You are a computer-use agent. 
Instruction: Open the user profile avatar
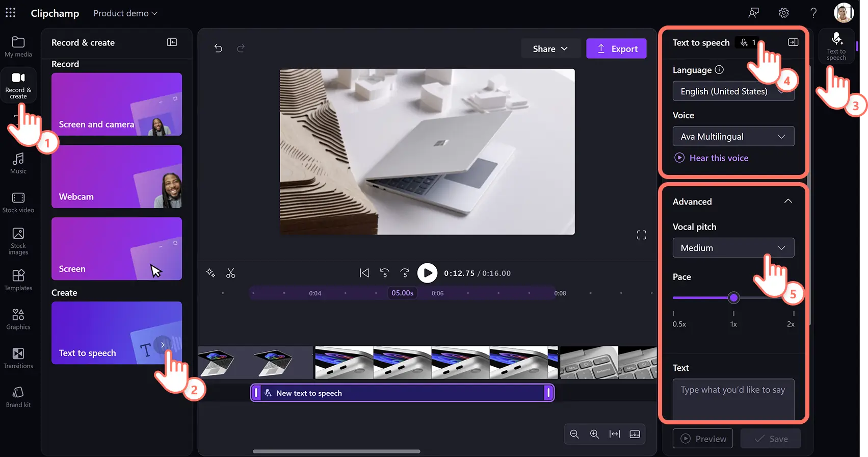click(844, 13)
